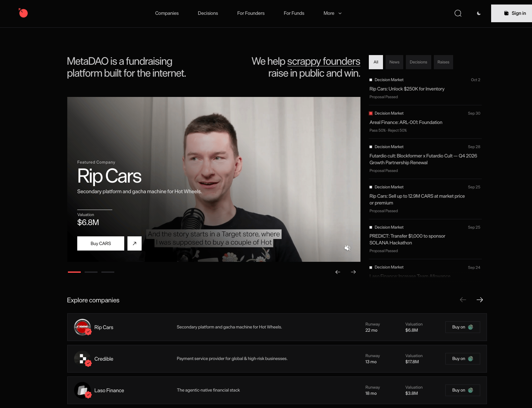Image resolution: width=532 pixels, height=408 pixels.
Task: Open PREDICT Transfer $1,000 sponsor proposal
Action: pyautogui.click(x=407, y=239)
